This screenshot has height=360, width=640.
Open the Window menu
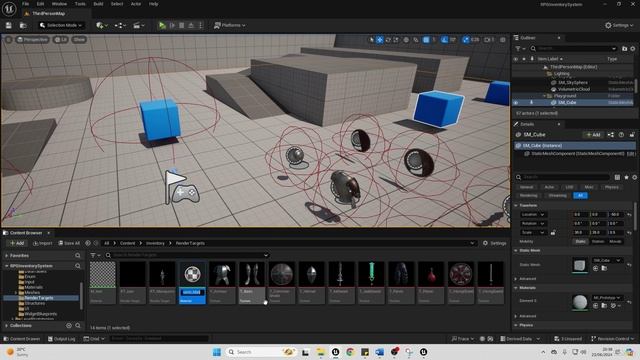click(x=59, y=4)
